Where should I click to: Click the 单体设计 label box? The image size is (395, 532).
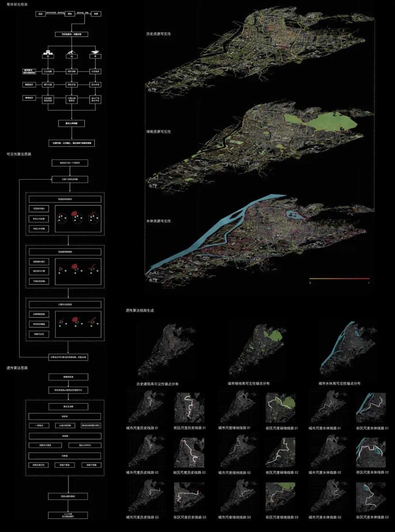29,98
